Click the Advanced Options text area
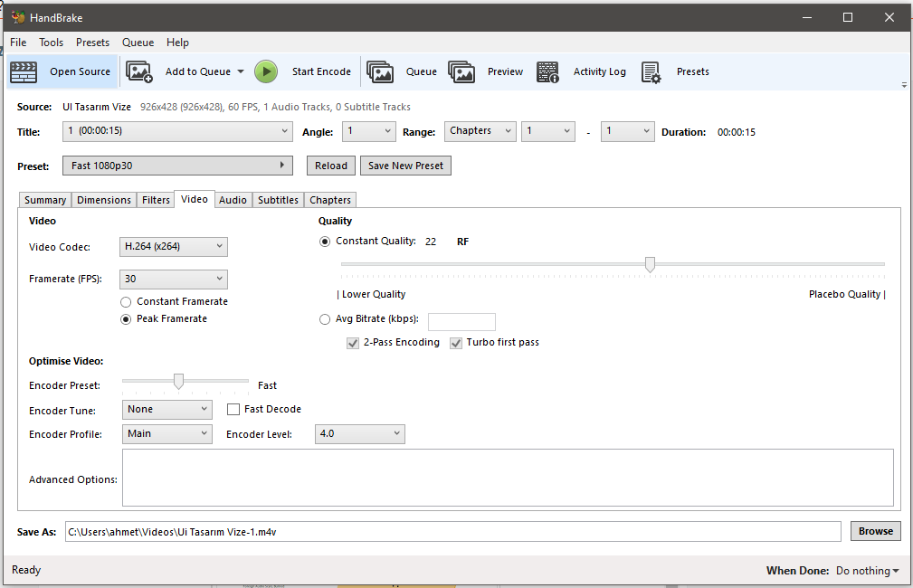Screen dimensions: 913x588 click(x=508, y=478)
